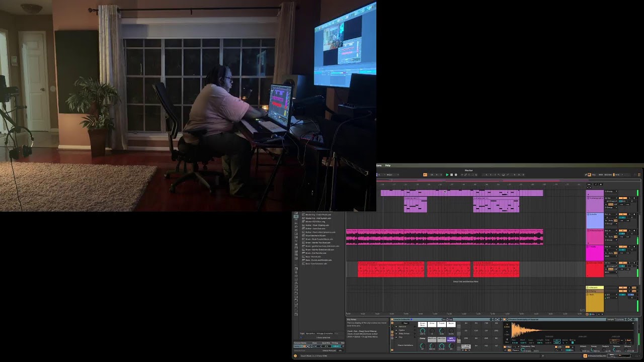Arm the 3 Analog Lab V track for recording
This screenshot has height=362, width=644.
pos(634,198)
